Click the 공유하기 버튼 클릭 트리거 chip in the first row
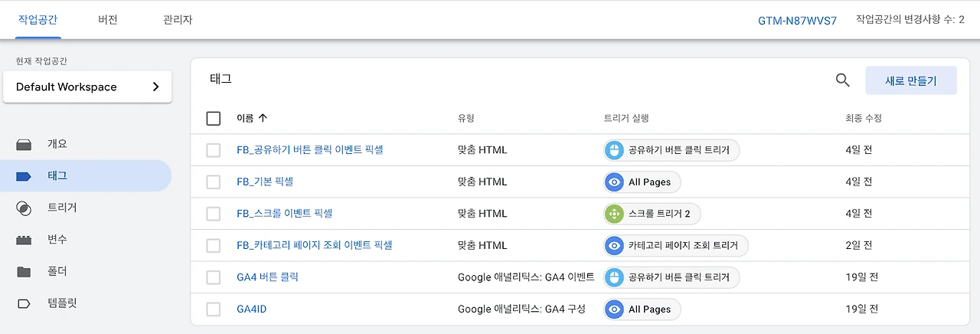The width and height of the screenshot is (980, 334). tap(671, 150)
